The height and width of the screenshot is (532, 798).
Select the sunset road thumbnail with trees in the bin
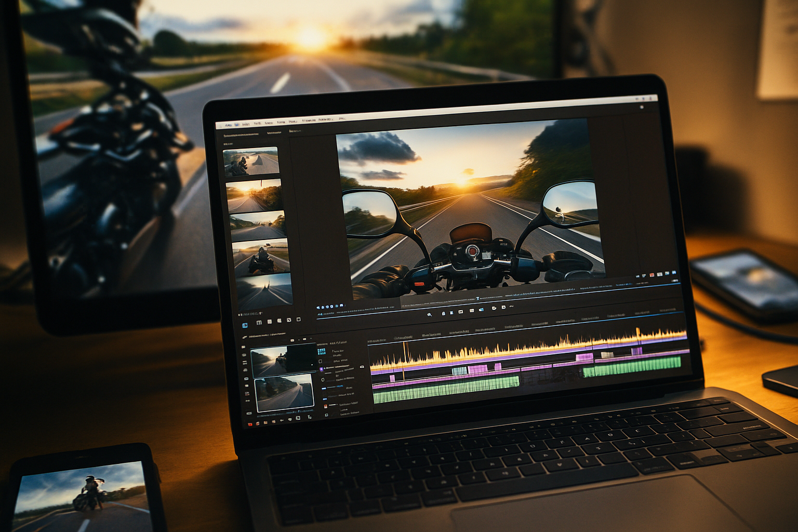coord(255,195)
